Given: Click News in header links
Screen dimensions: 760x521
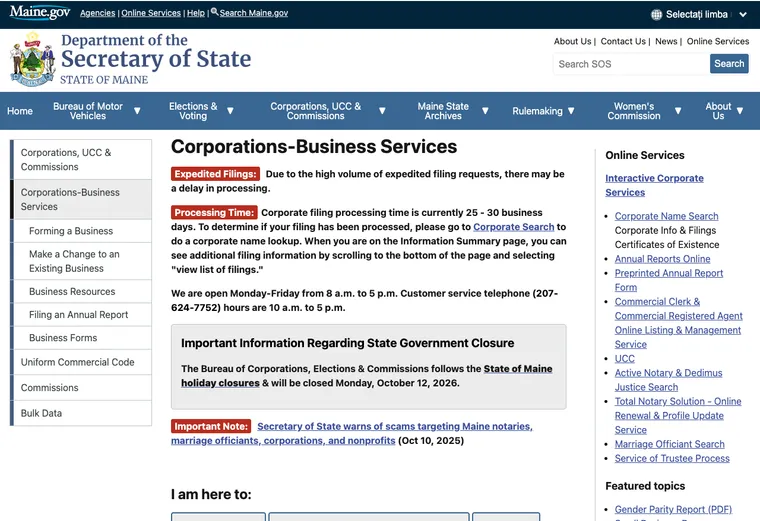Looking at the screenshot, I should 666,41.
